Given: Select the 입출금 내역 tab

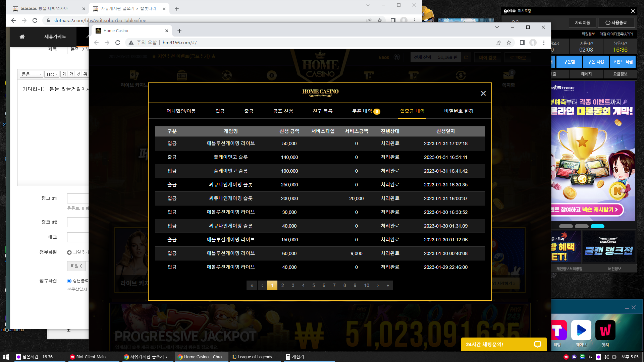Looking at the screenshot, I should (412, 111).
